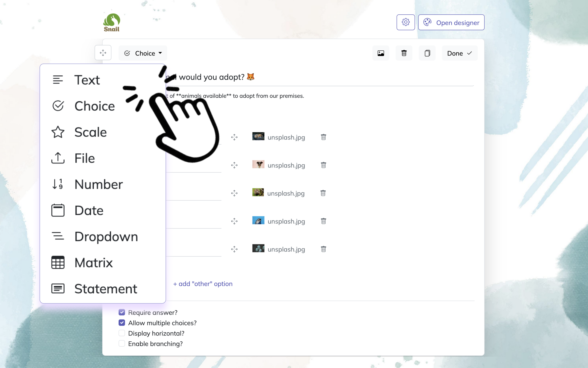Collapse the Choice question type dropdown
Viewport: 588px width, 368px height.
coord(143,53)
